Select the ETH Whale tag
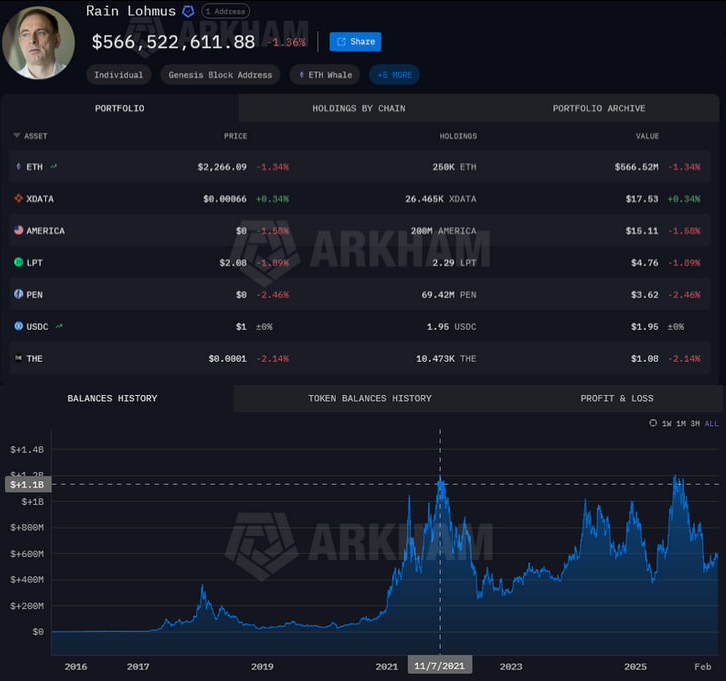The image size is (726, 681). click(325, 75)
